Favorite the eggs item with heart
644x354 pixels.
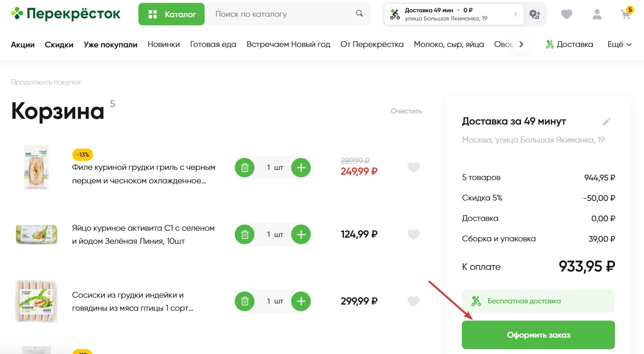pos(414,234)
